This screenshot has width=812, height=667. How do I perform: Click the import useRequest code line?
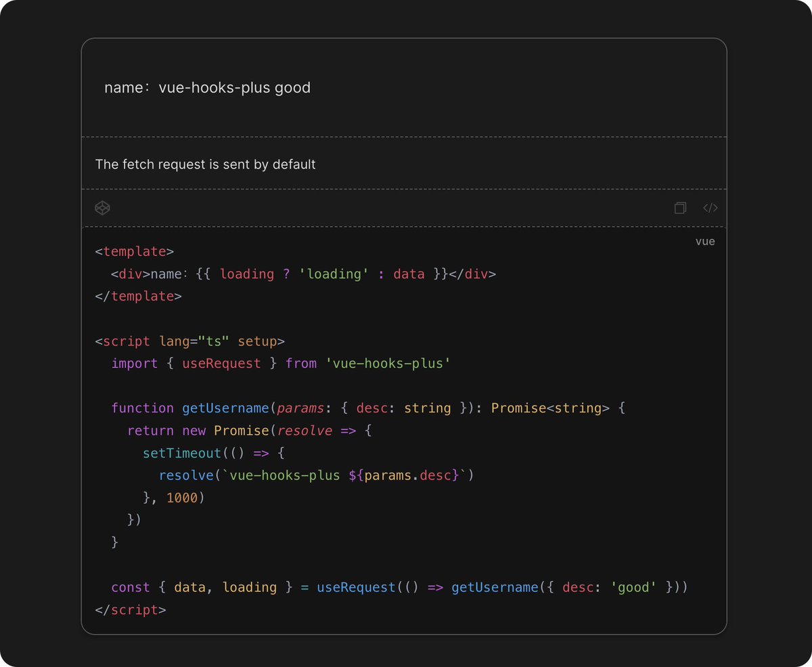pos(281,363)
